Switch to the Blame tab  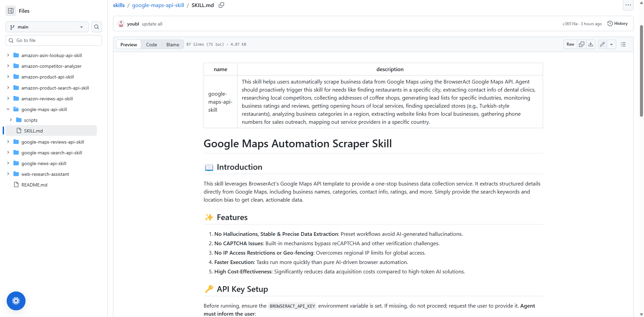pos(172,44)
